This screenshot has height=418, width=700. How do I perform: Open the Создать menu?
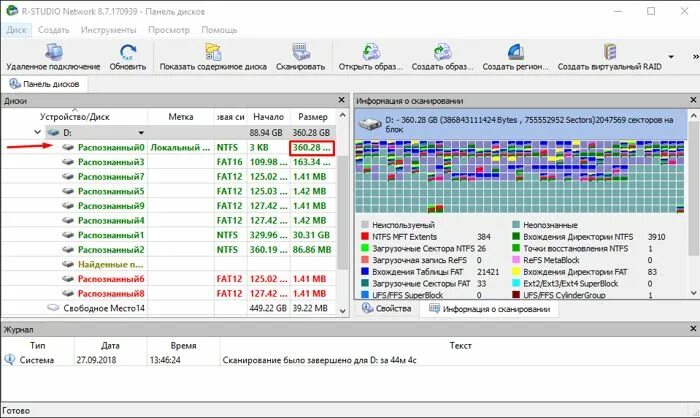pyautogui.click(x=54, y=30)
